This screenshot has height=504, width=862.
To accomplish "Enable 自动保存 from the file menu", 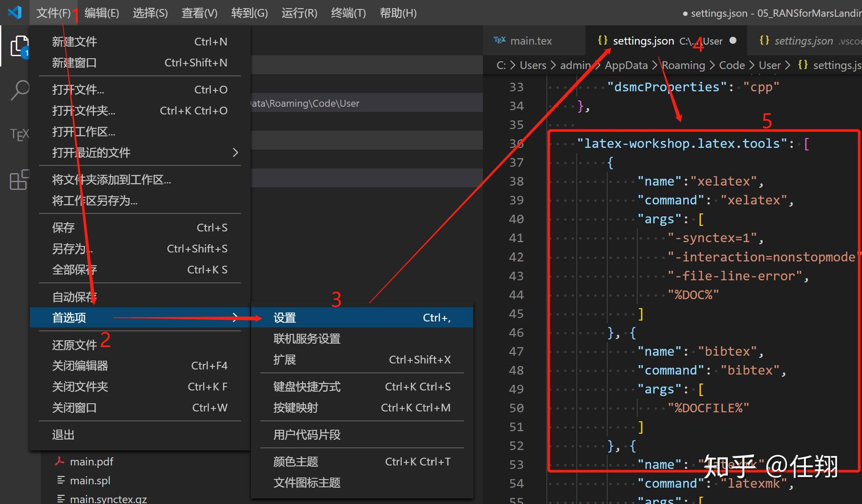I will pos(74,296).
